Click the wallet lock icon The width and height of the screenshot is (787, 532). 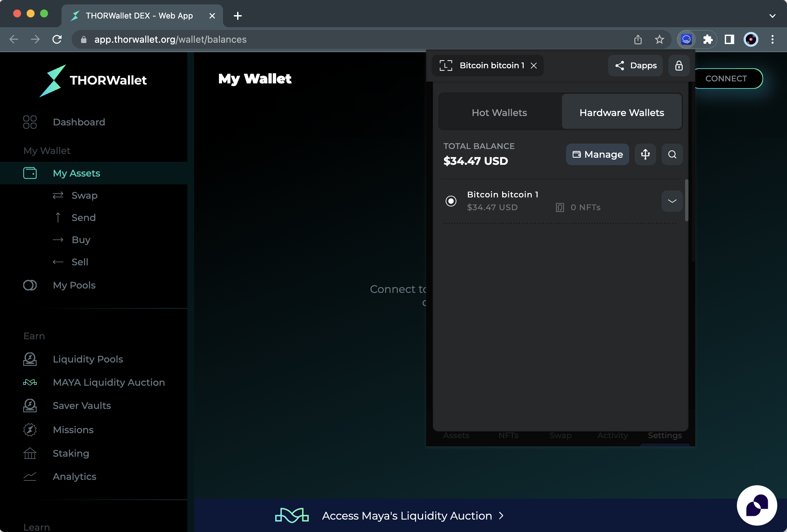pos(679,65)
